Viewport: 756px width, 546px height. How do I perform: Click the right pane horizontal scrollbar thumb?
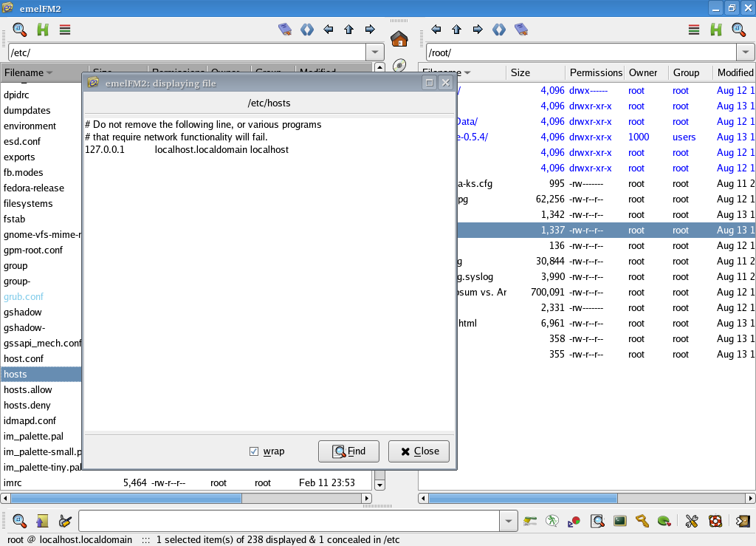point(523,498)
